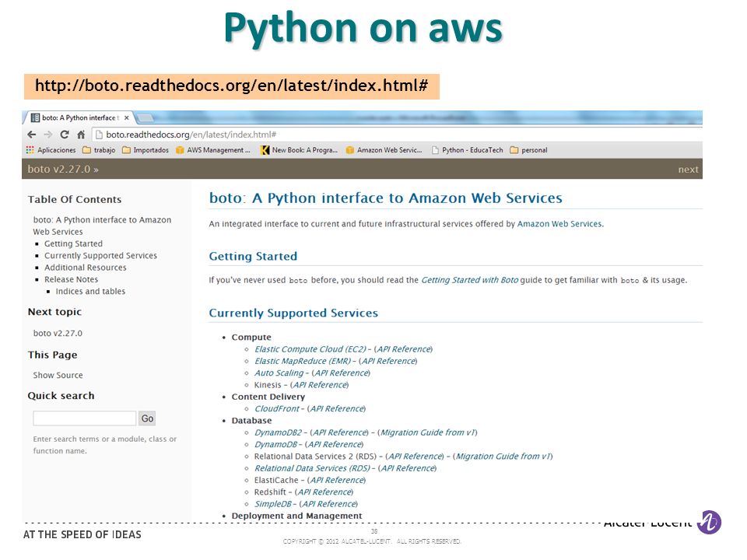Open the New Book: A Progra... bookmark
747x560 pixels.
tap(299, 150)
